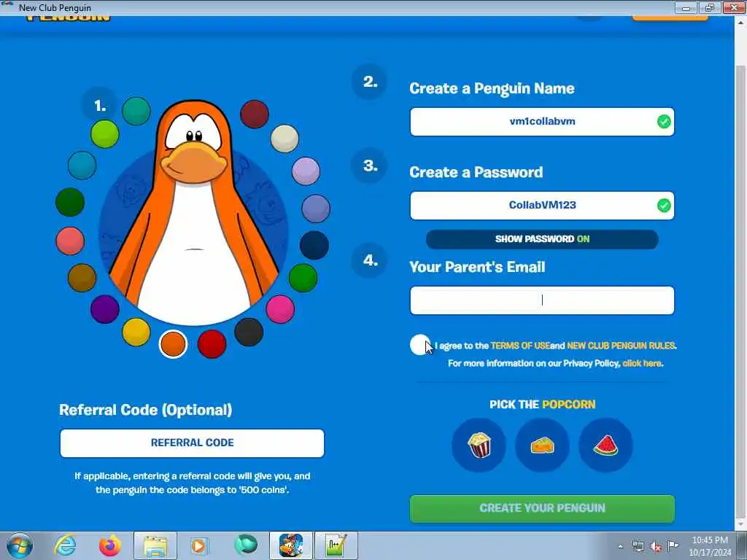Choose the salmon pink penguin color
Viewport: 747px width, 560px height.
70,241
